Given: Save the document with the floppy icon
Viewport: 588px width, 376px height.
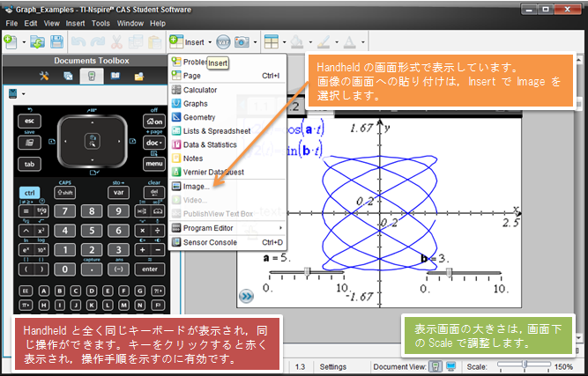Looking at the screenshot, I should [56, 42].
